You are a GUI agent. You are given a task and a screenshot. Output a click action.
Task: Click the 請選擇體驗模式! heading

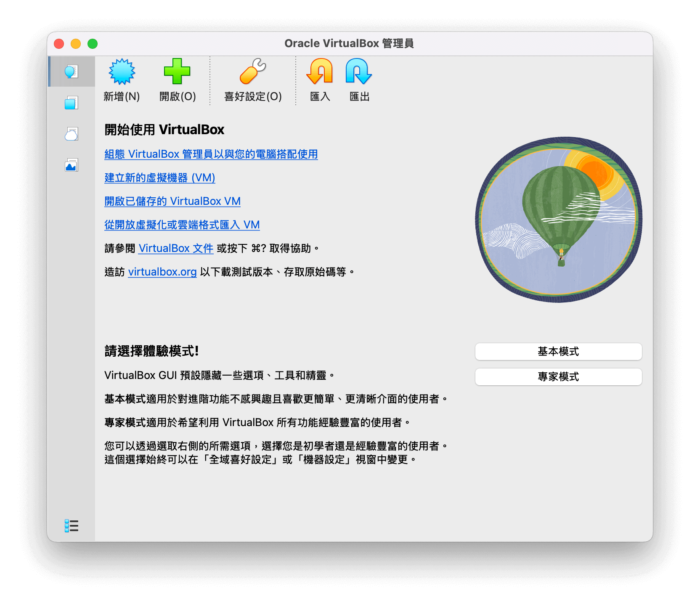coord(151,351)
